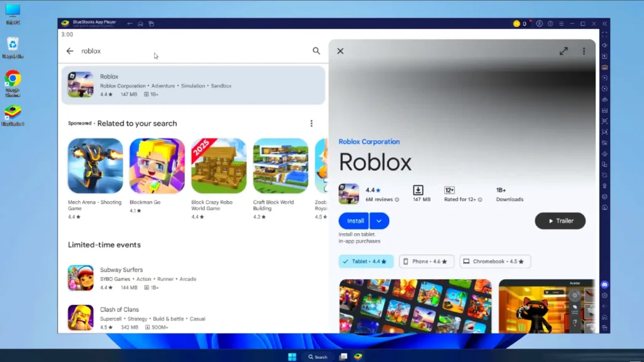
Task: Toggle BlueStacks fullscreen from side toolbar
Action: pyautogui.click(x=604, y=35)
